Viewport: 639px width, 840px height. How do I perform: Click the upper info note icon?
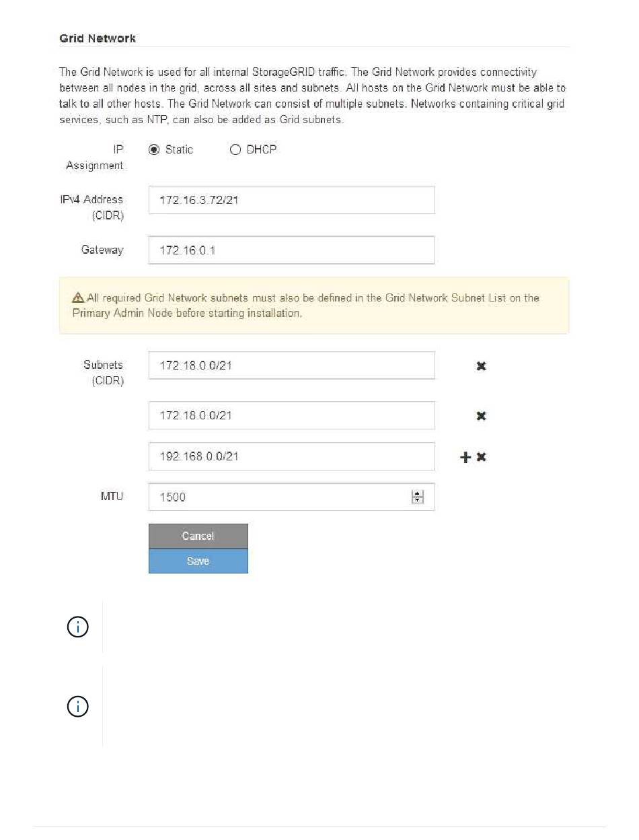coord(78,627)
